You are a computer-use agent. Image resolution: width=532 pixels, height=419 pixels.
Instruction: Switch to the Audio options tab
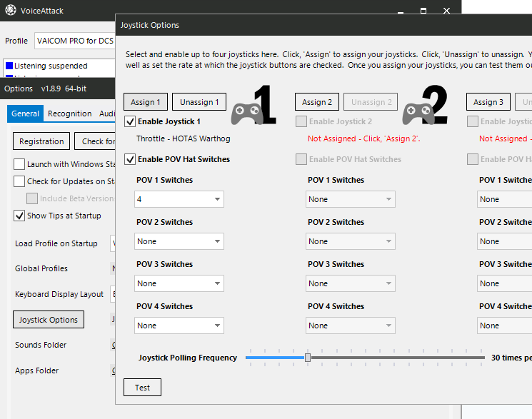[x=107, y=113]
